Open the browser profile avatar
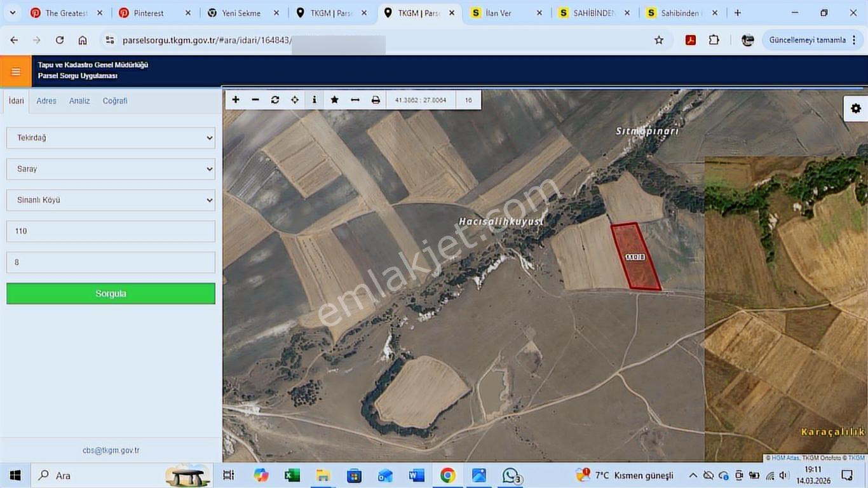 click(x=748, y=40)
